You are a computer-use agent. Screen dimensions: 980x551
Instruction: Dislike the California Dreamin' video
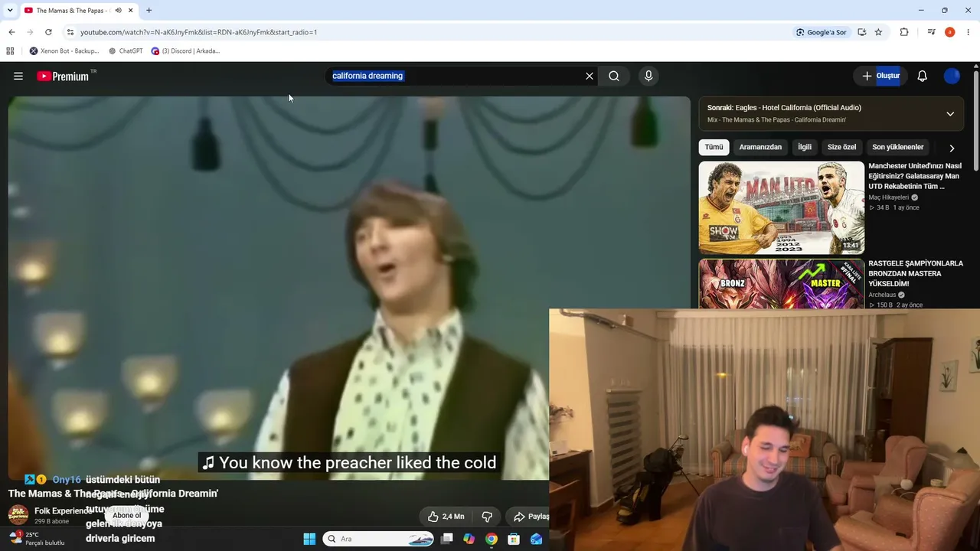(486, 517)
